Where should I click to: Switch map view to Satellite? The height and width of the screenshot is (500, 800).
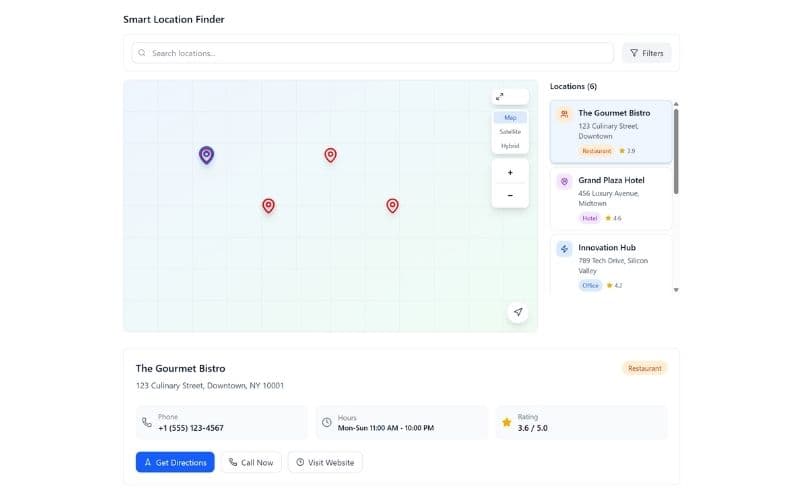click(510, 132)
